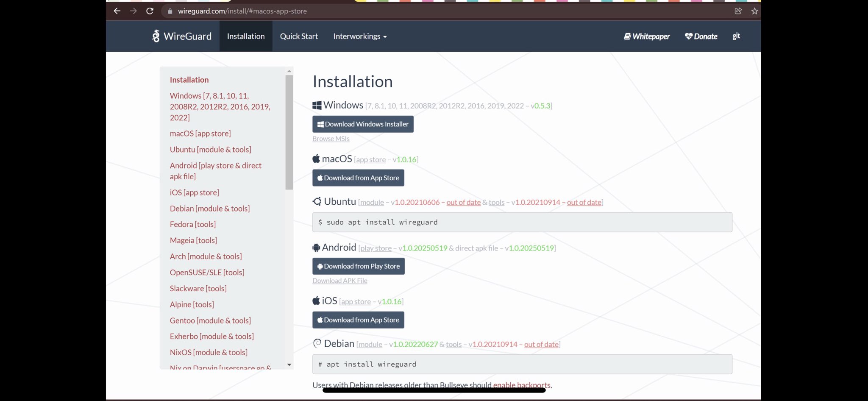Click enable backports link
This screenshot has width=868, height=401.
coord(522,385)
